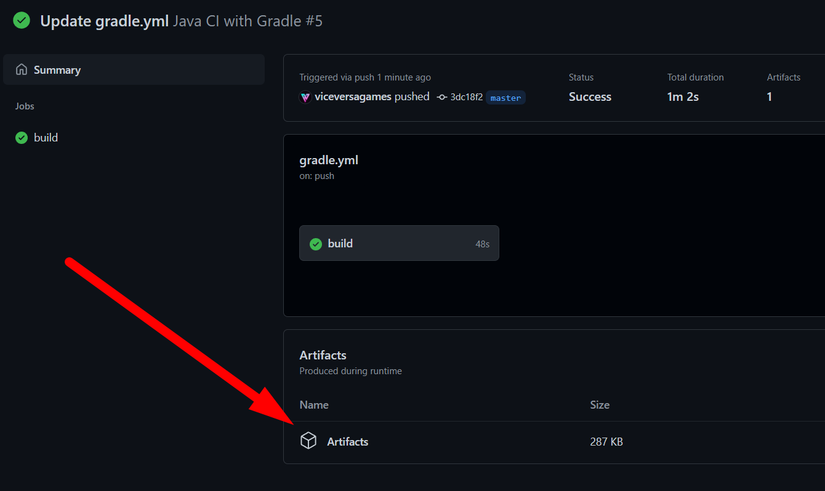The image size is (825, 491).
Task: Open commit 3dc18f2
Action: pyautogui.click(x=466, y=97)
